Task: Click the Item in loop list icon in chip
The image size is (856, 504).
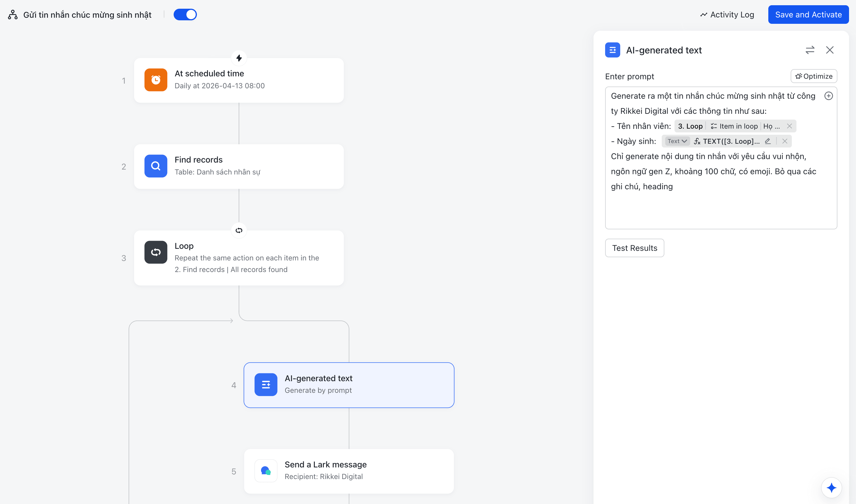Action: tap(714, 126)
